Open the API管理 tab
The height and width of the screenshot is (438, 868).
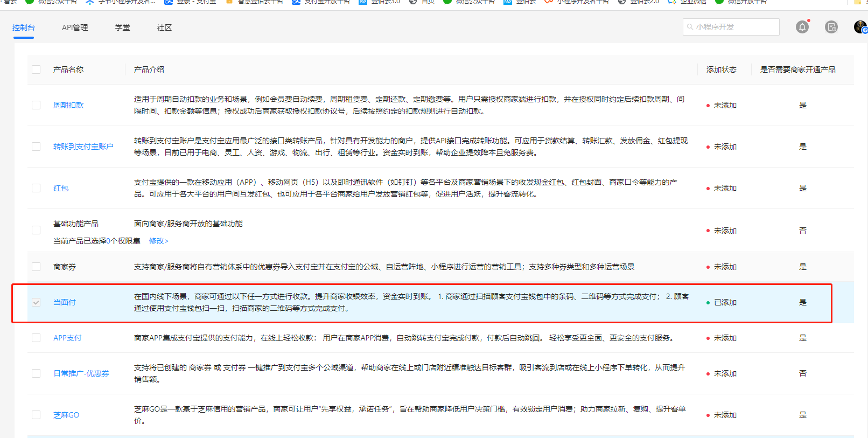click(x=75, y=27)
